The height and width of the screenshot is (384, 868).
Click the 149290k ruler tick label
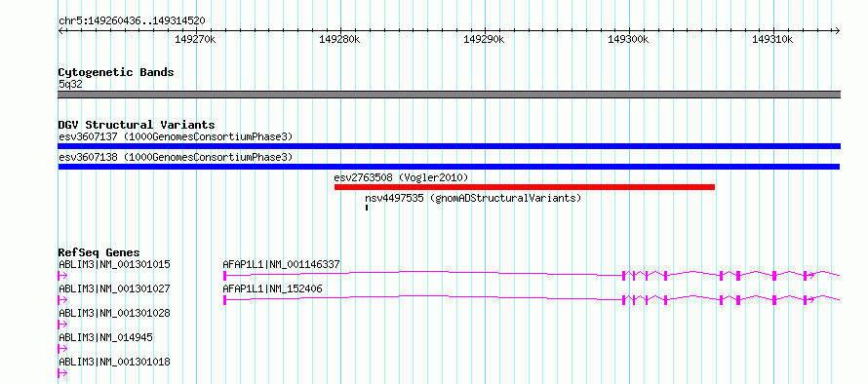[x=484, y=39]
